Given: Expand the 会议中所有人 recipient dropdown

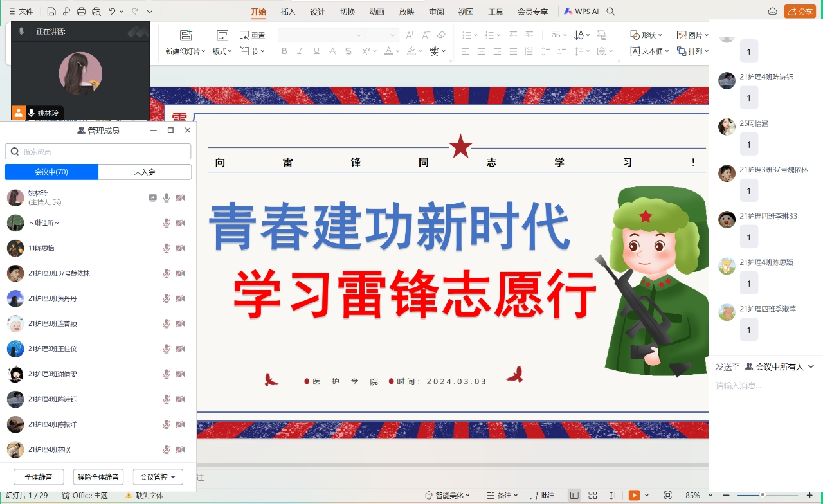Looking at the screenshot, I should [811, 366].
